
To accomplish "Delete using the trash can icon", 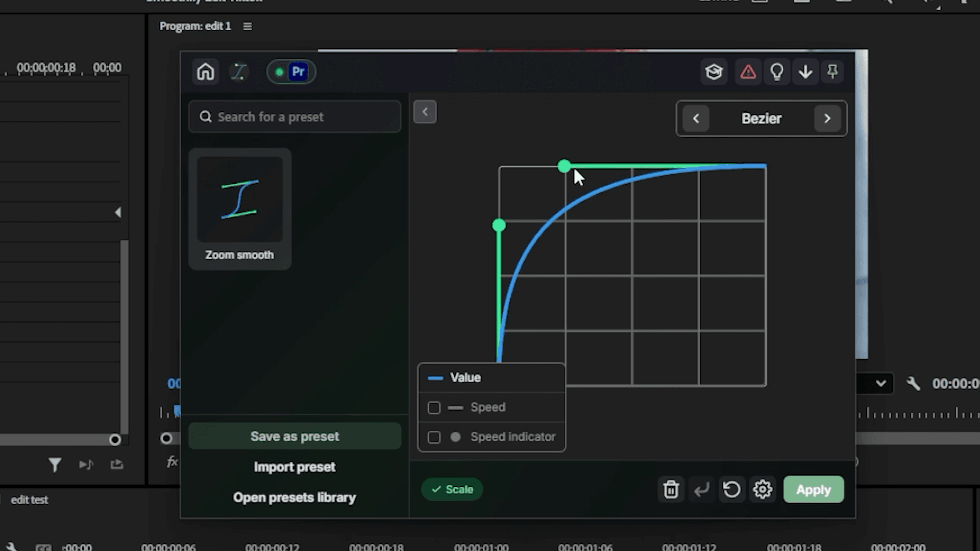I will point(671,489).
